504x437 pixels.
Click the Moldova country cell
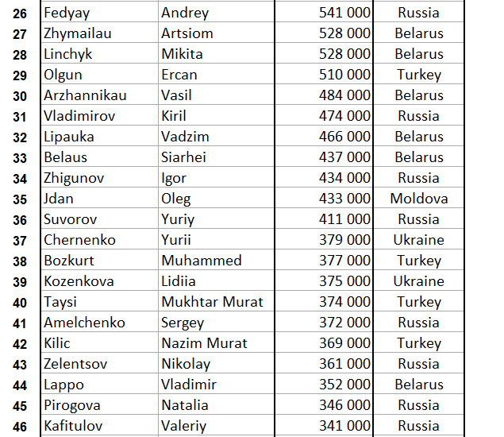click(418, 199)
